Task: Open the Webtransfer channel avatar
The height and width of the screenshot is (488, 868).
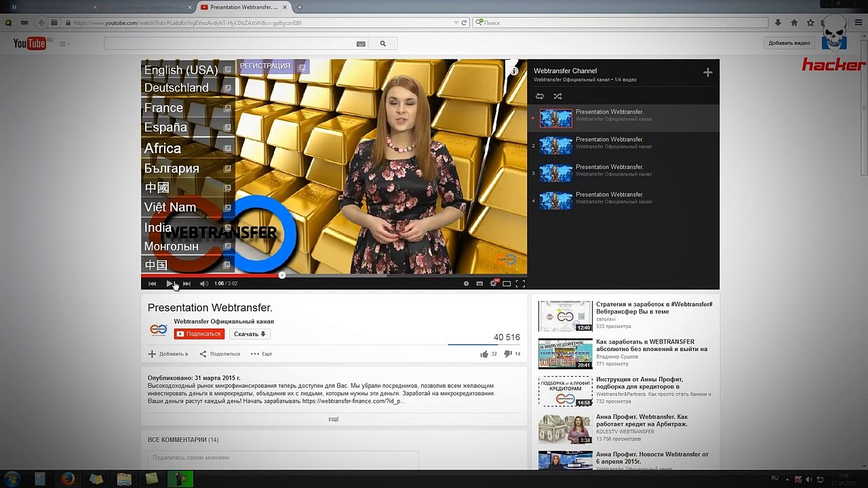Action: click(x=158, y=329)
